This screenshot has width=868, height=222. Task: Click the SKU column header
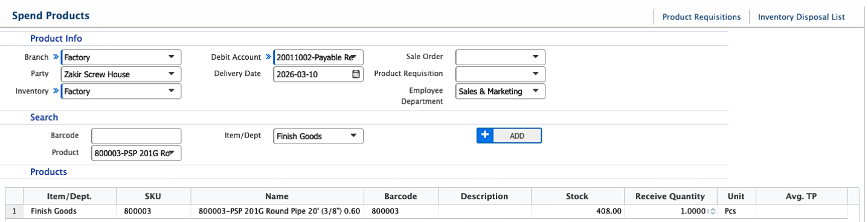pos(153,196)
